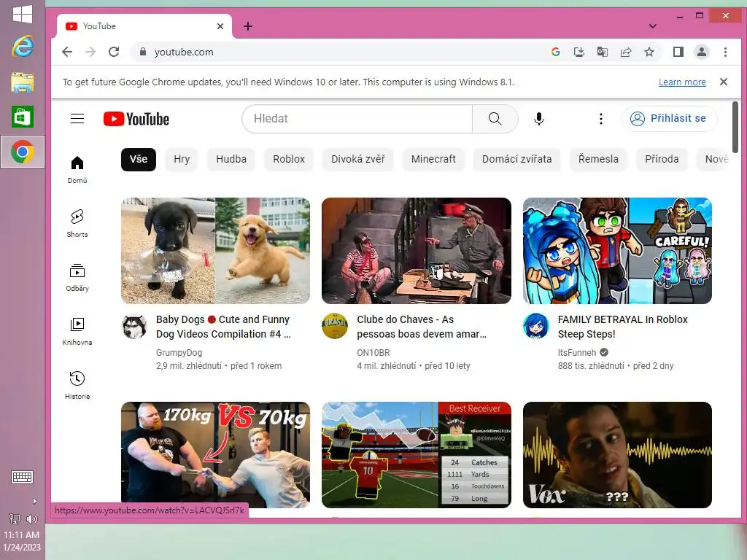Open Shorts in the sidebar
The width and height of the screenshot is (747, 560).
point(77,223)
